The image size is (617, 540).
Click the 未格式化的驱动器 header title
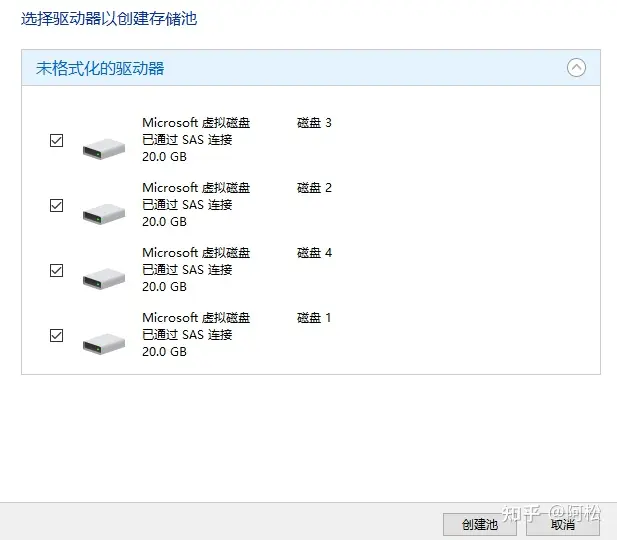point(100,69)
